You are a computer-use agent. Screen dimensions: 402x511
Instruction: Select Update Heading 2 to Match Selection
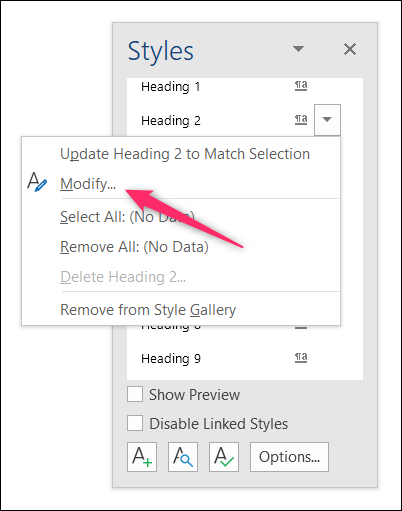coord(185,154)
